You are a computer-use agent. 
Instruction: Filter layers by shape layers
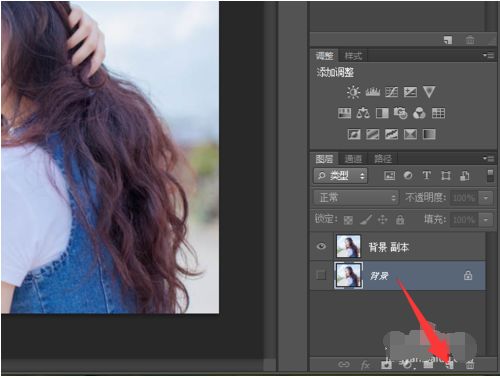446,176
